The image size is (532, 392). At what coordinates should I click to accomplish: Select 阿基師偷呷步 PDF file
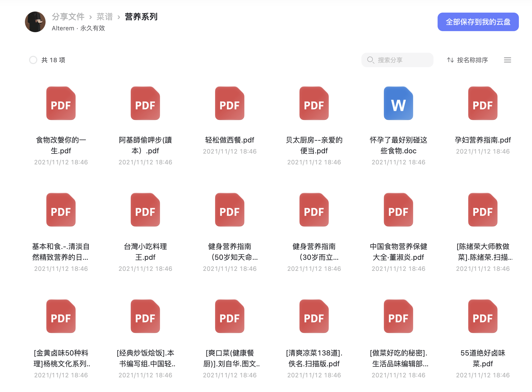pos(145,103)
